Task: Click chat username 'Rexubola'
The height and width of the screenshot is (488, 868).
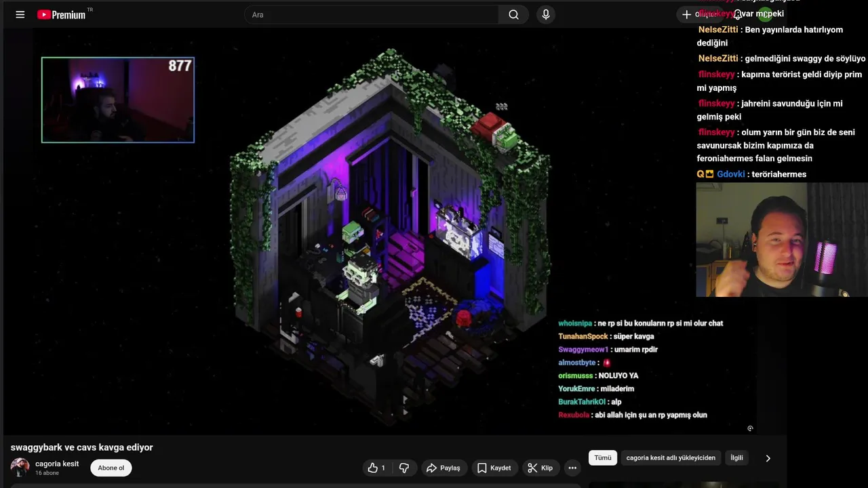Action: (x=573, y=415)
